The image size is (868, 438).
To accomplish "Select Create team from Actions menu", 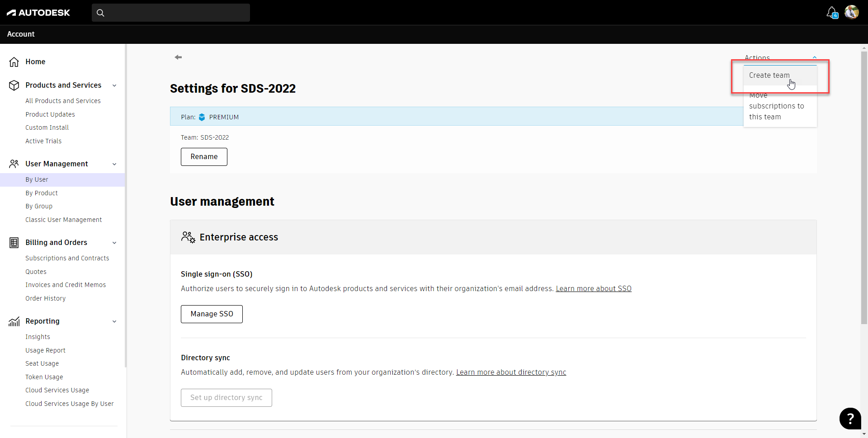I will coord(780,75).
